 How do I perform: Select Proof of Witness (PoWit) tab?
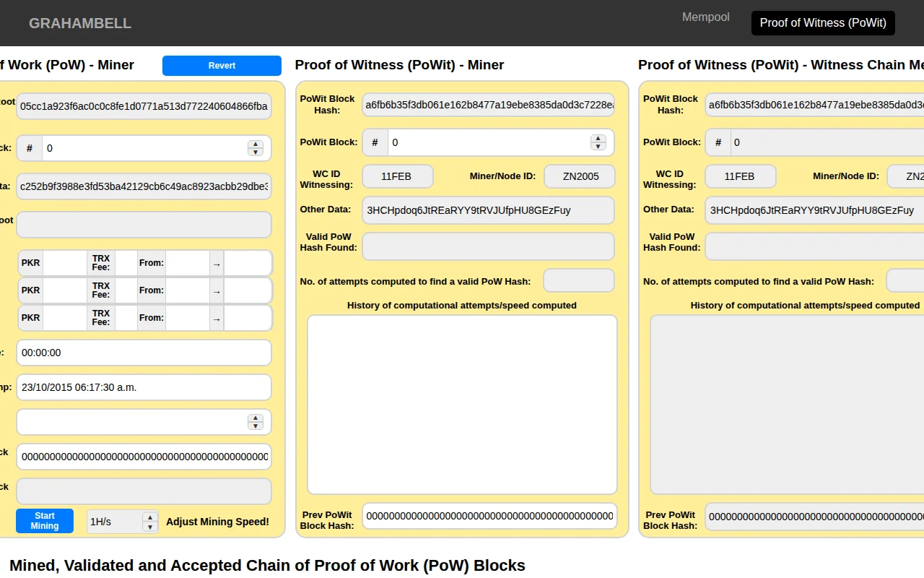click(x=823, y=22)
